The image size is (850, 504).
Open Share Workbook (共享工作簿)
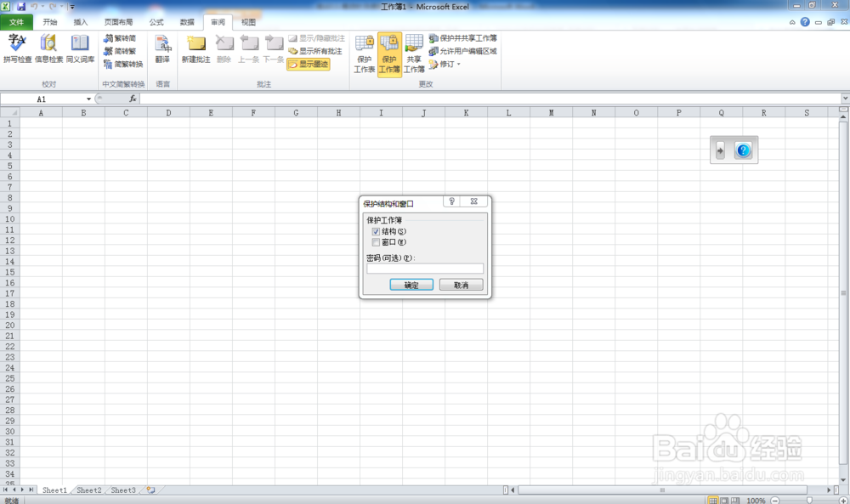pyautogui.click(x=414, y=54)
